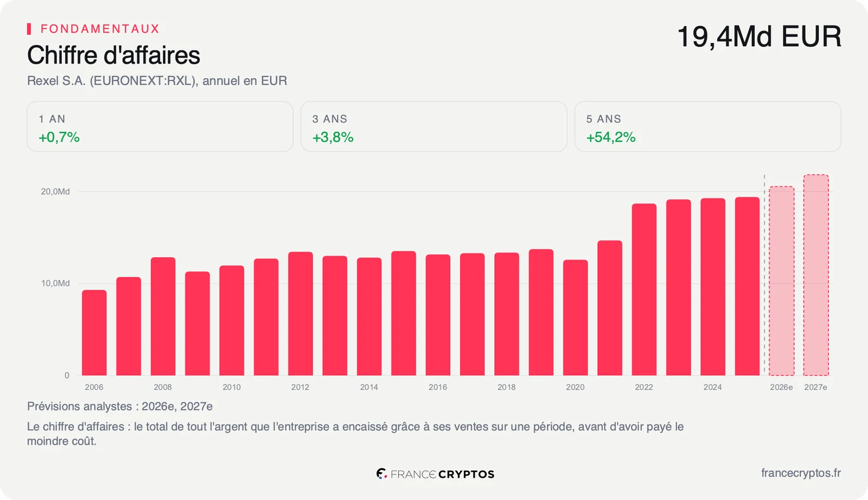The width and height of the screenshot is (868, 500).
Task: Click the '2027e' axis label
Action: (816, 387)
